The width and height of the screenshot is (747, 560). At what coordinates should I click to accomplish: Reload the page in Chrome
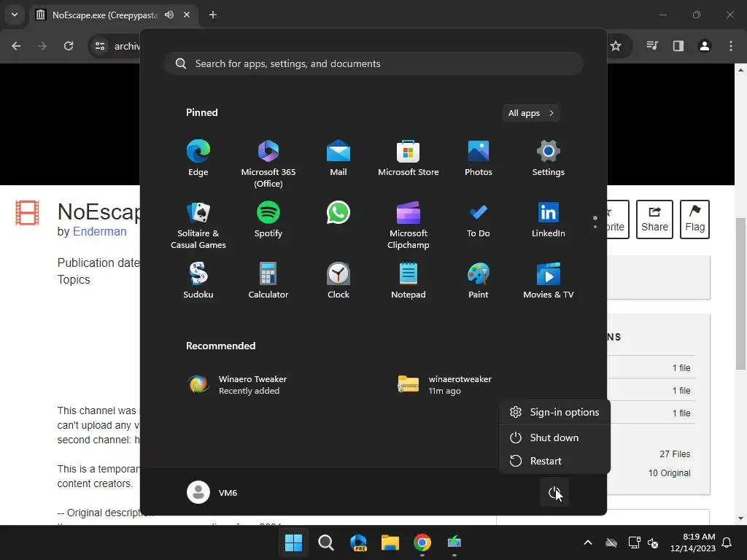point(69,46)
